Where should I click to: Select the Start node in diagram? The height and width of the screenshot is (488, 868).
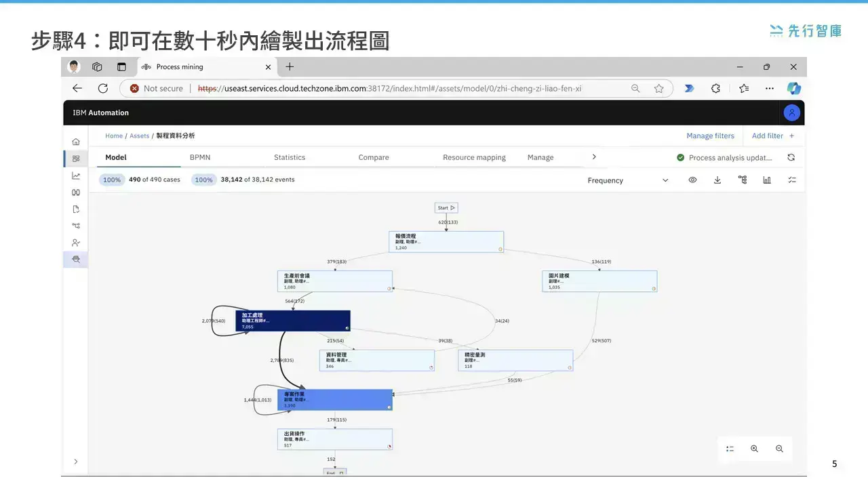pos(446,208)
